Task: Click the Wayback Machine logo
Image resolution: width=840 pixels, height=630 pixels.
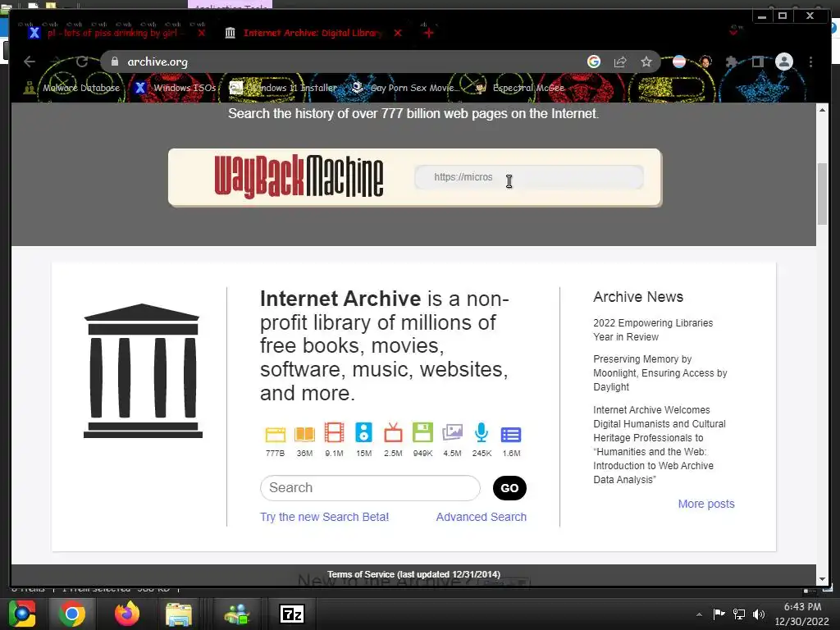Action: [299, 177]
